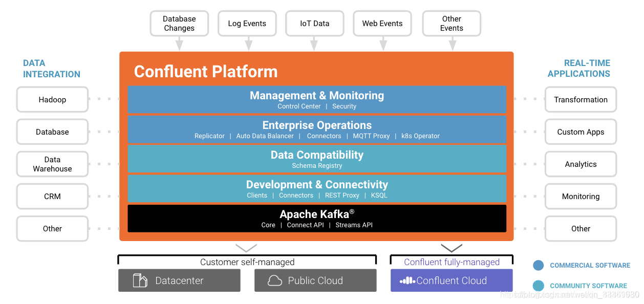Click the Schema Registry label
The height and width of the screenshot is (304, 644).
point(317,166)
